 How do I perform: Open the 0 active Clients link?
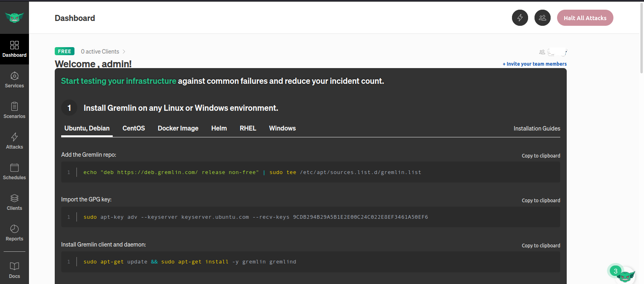coord(100,52)
